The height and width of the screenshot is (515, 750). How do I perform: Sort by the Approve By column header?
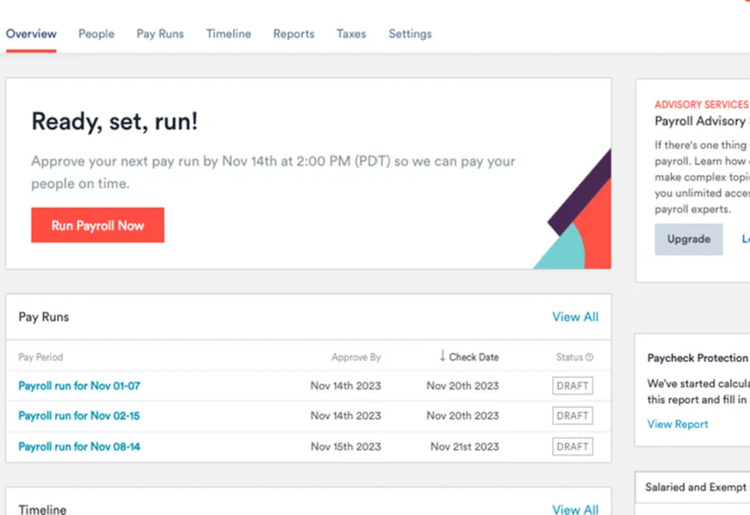coord(356,357)
